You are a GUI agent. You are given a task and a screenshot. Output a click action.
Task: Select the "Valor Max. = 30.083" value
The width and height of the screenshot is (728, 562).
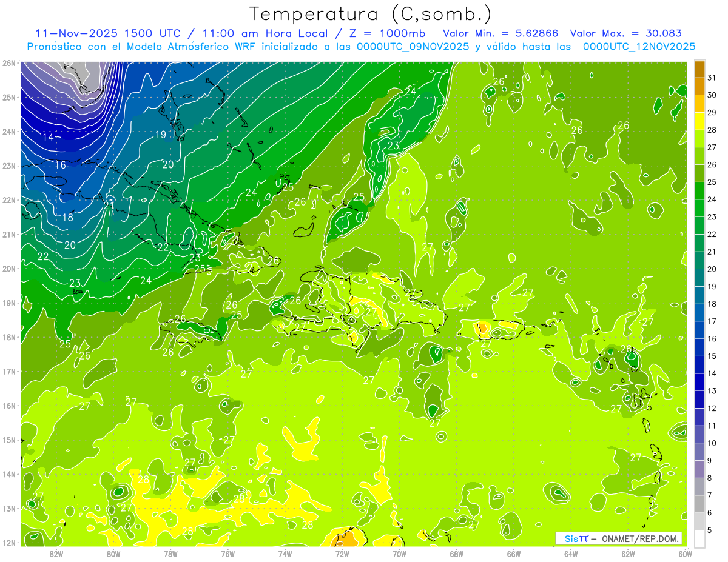coord(625,33)
